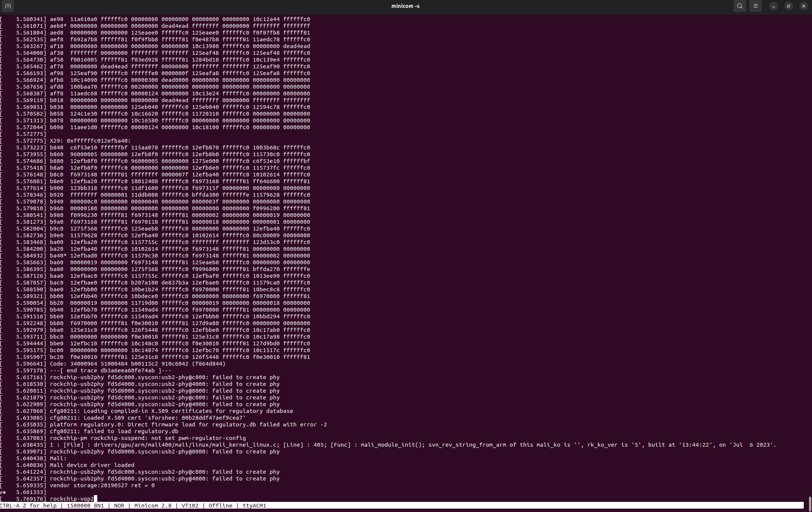Click the mali_module_init() log line
Image resolution: width=812 pixels, height=512 pixels.
pyautogui.click(x=413, y=445)
